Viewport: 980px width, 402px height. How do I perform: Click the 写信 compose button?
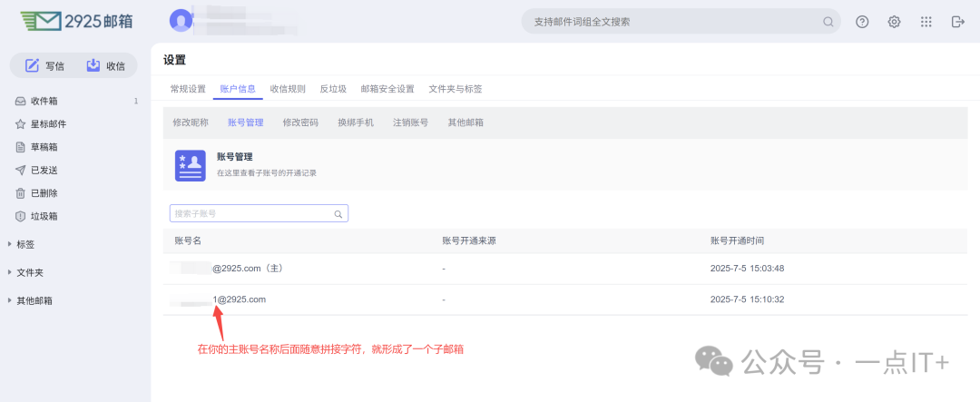pos(44,65)
